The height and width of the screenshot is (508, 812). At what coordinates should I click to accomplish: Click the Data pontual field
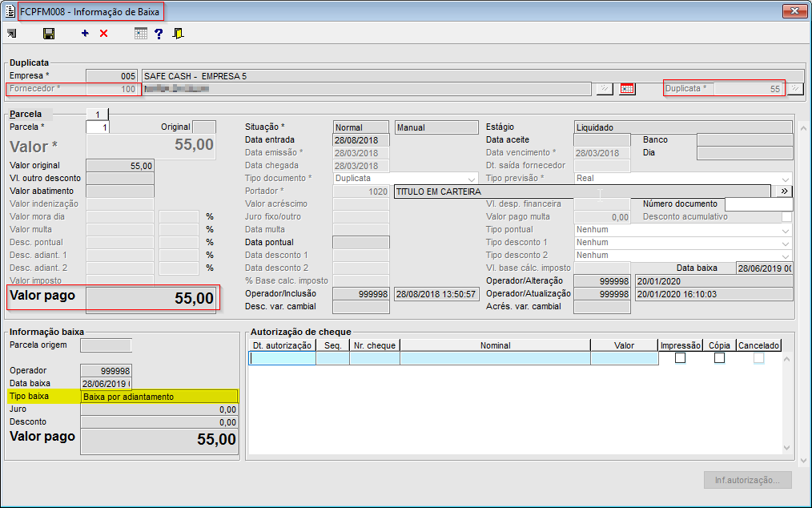pyautogui.click(x=361, y=243)
